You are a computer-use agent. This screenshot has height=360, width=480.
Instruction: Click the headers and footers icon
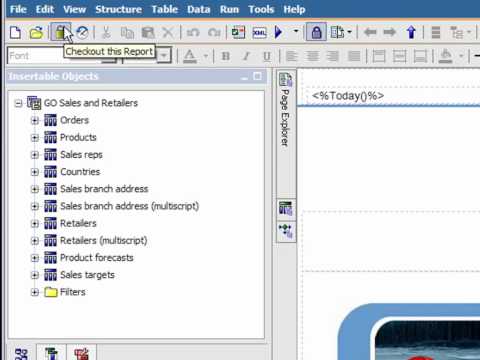436,32
